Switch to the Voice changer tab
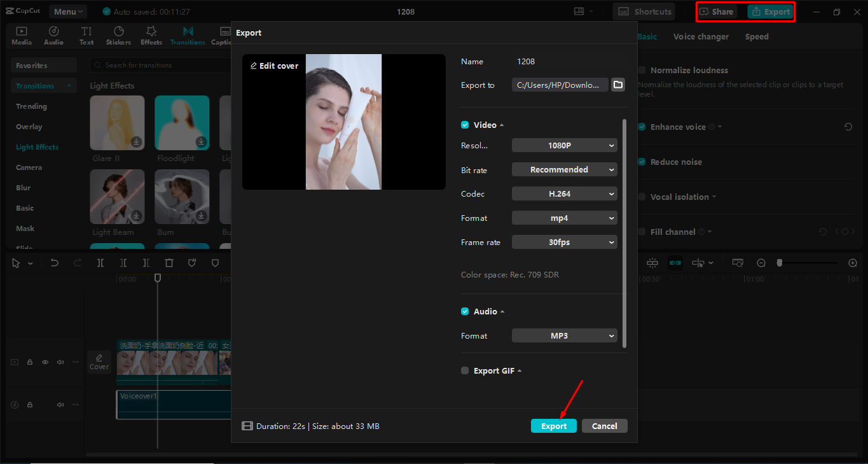 point(701,36)
